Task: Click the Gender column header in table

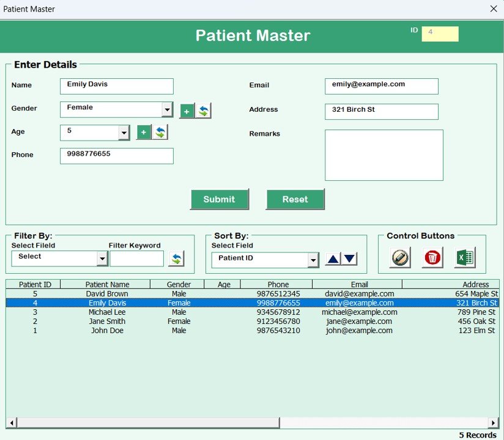Action: click(177, 284)
